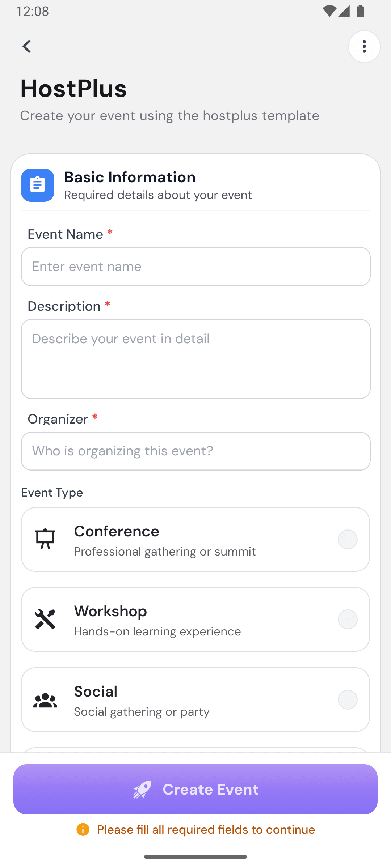The height and width of the screenshot is (868, 391).
Task: Select the Conference radio button
Action: point(348,539)
